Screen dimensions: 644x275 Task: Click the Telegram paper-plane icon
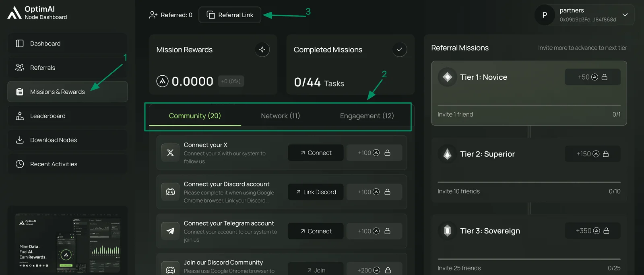170,231
